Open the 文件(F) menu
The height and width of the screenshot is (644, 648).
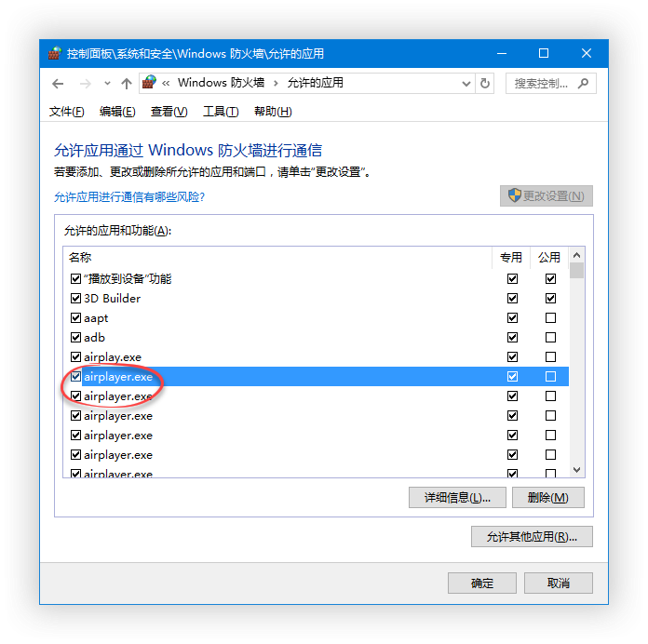click(x=66, y=112)
